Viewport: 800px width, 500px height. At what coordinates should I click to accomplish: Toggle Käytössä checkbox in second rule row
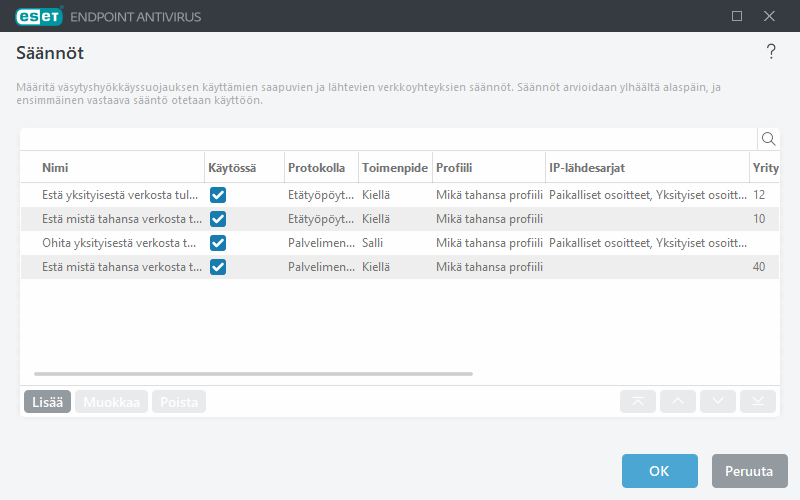(218, 219)
